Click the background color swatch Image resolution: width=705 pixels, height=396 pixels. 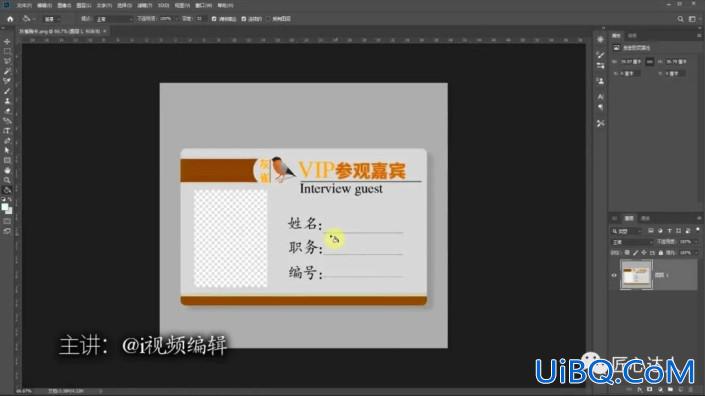9,211
